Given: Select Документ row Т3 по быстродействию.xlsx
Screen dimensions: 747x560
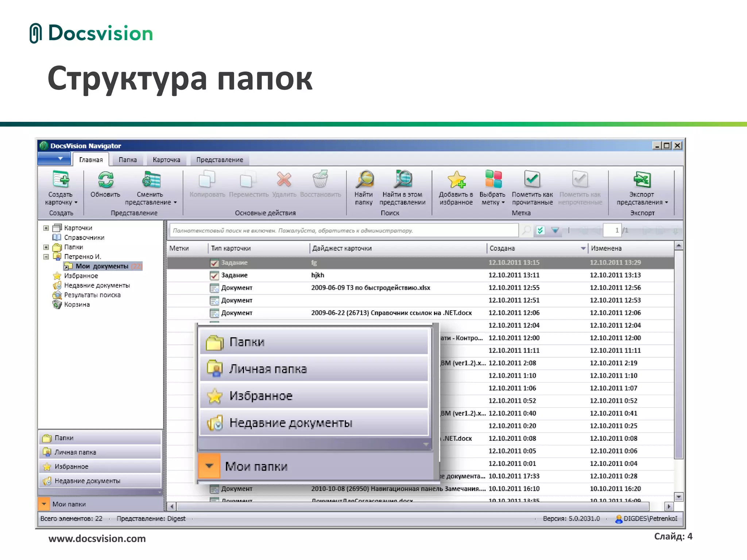Looking at the screenshot, I should pos(420,288).
